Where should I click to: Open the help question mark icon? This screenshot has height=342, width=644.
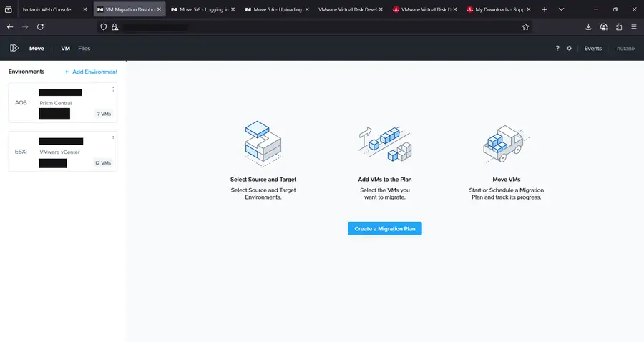(557, 48)
